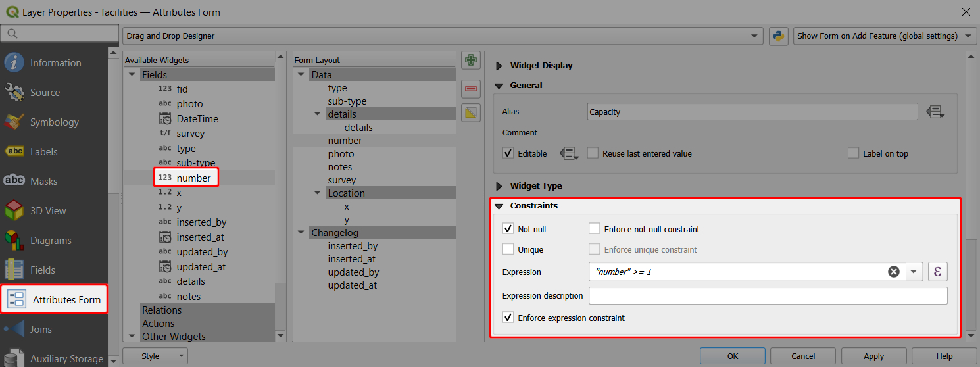This screenshot has height=367, width=980.
Task: Collapse the Data group in Form Layout
Action: pos(302,75)
